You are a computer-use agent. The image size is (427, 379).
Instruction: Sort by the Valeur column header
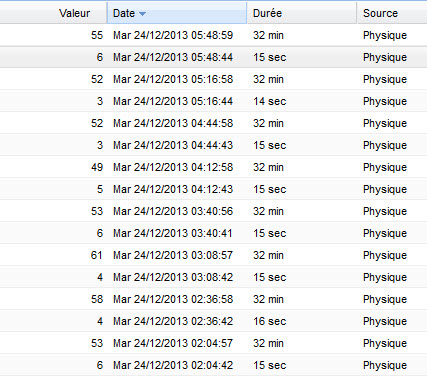pyautogui.click(x=53, y=13)
